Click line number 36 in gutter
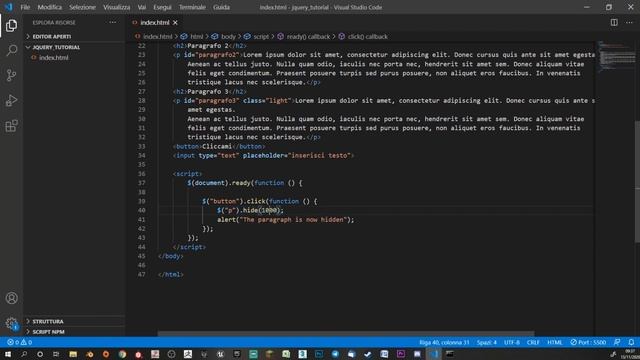The width and height of the screenshot is (640, 360). [x=142, y=174]
